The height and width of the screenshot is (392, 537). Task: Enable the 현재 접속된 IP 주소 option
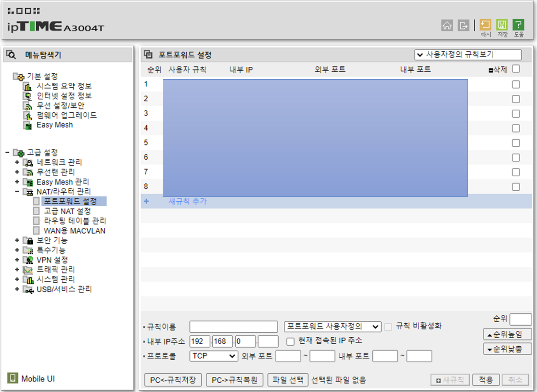pyautogui.click(x=290, y=341)
